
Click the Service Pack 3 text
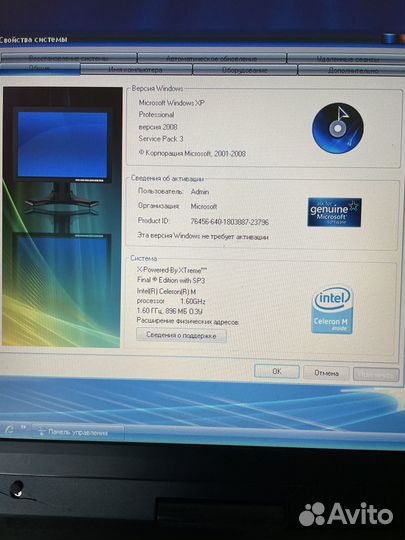coord(161,139)
